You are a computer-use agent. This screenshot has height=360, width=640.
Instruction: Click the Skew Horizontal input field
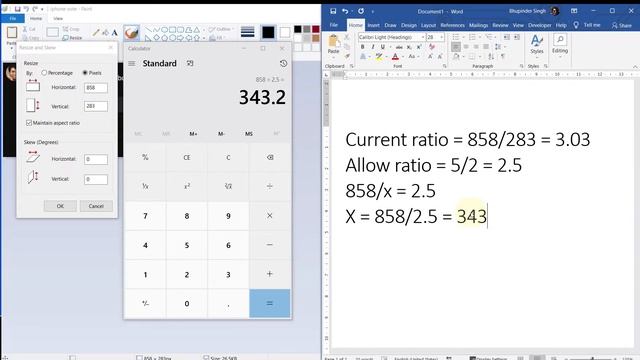pyautogui.click(x=96, y=159)
